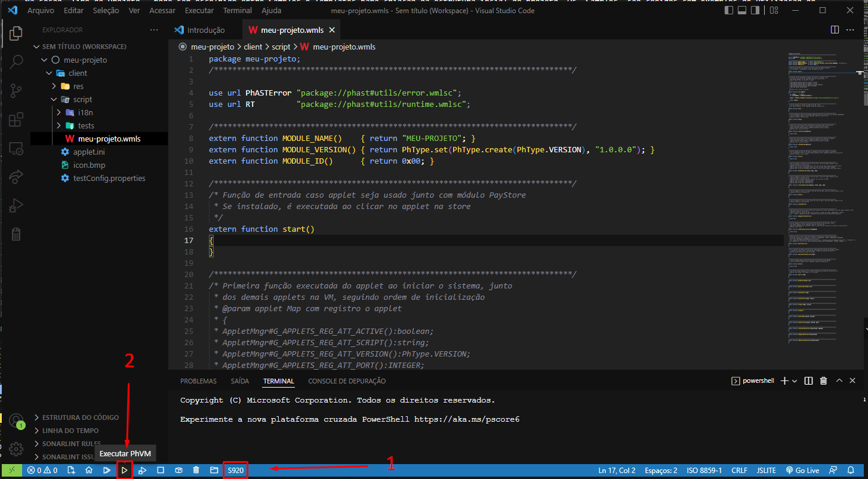868x479 pixels.
Task: Change encoding by clicking ISO 8859-1
Action: (704, 470)
